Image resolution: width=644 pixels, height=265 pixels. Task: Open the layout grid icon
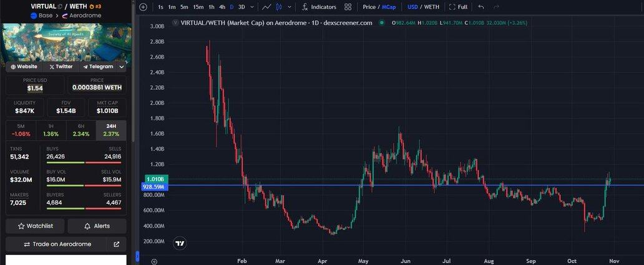click(x=348, y=7)
